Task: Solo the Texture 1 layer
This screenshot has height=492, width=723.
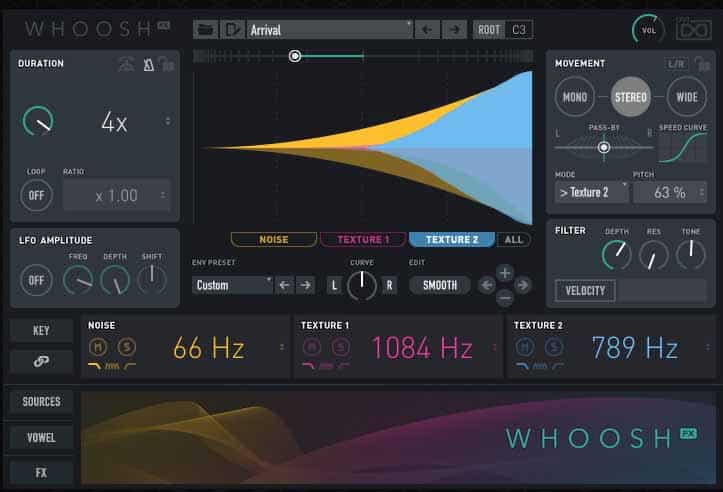Action: coord(340,347)
